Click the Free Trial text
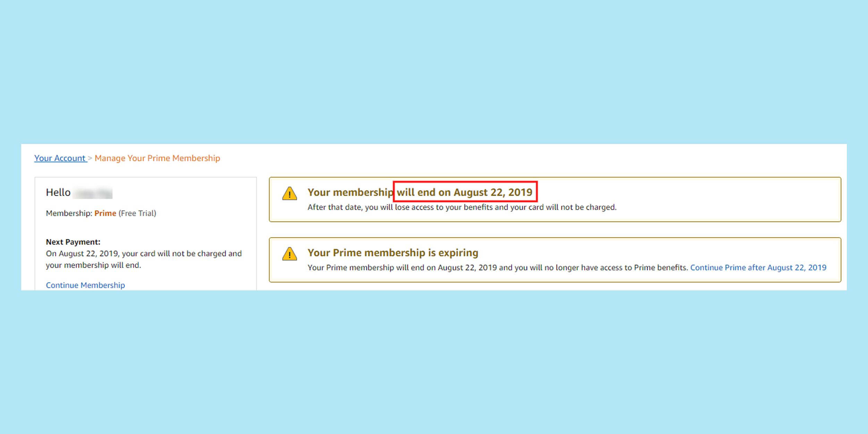The width and height of the screenshot is (868, 434). point(137,213)
